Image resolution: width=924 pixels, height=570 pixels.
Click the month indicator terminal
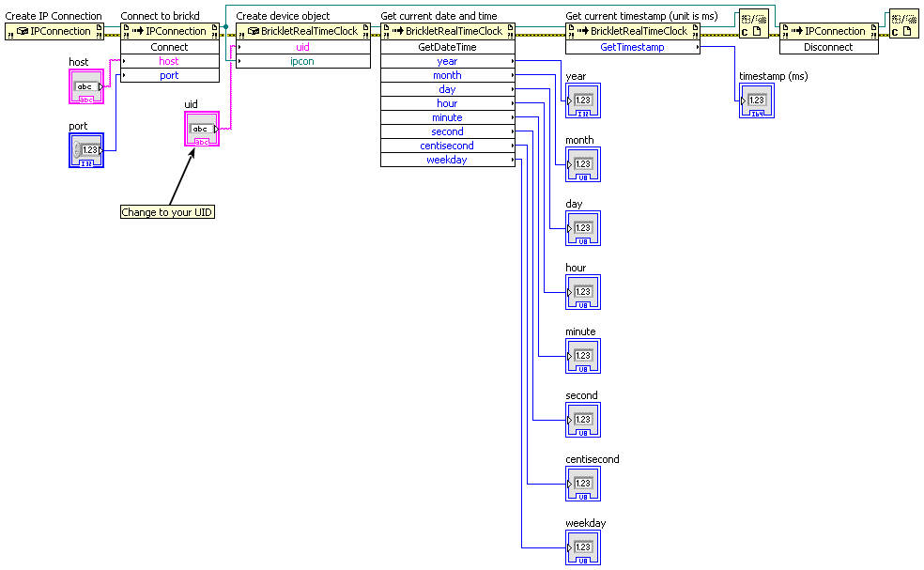point(582,164)
